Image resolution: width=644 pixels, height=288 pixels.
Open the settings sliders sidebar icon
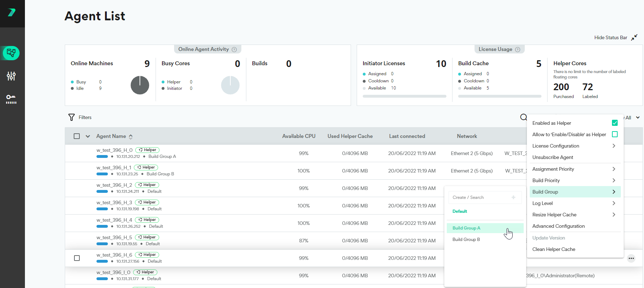point(11,76)
